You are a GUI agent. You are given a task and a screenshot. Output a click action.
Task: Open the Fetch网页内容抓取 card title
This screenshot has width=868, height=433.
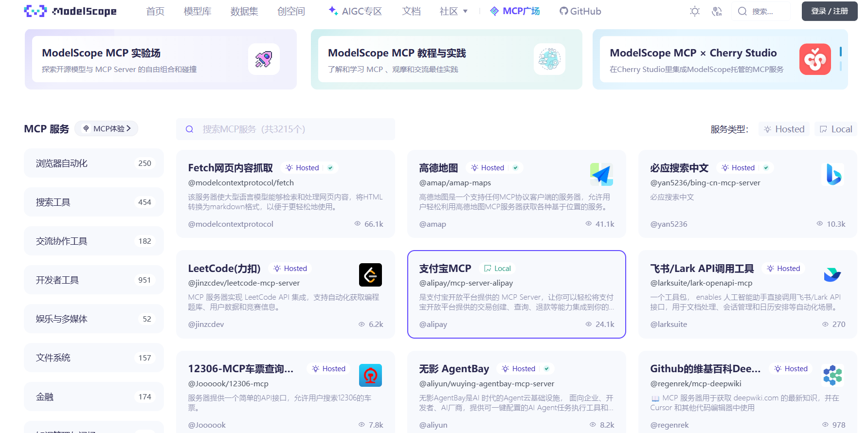(x=231, y=168)
